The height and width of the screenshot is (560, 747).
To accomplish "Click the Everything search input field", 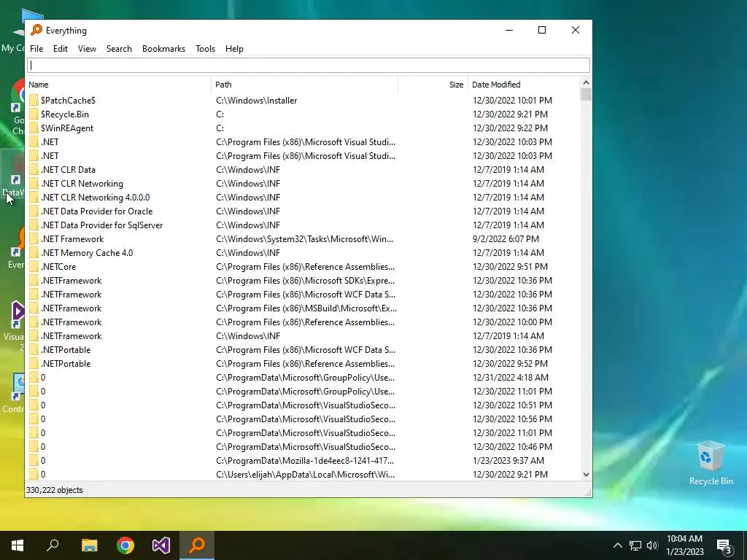I will [x=309, y=65].
